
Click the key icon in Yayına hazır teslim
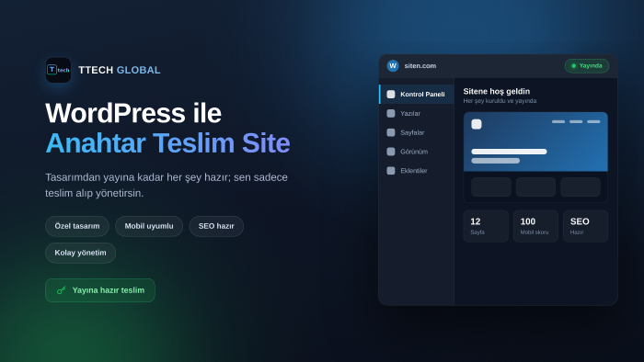pos(62,290)
